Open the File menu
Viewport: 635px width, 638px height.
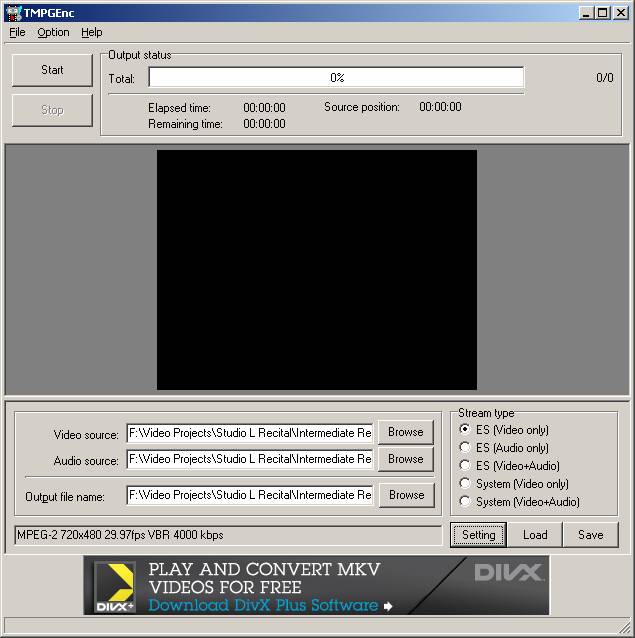[17, 33]
